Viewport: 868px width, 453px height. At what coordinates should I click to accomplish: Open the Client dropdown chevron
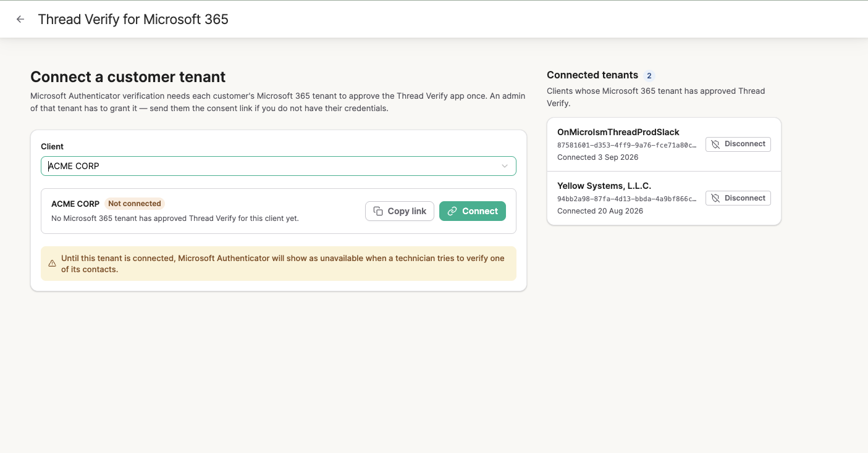505,166
